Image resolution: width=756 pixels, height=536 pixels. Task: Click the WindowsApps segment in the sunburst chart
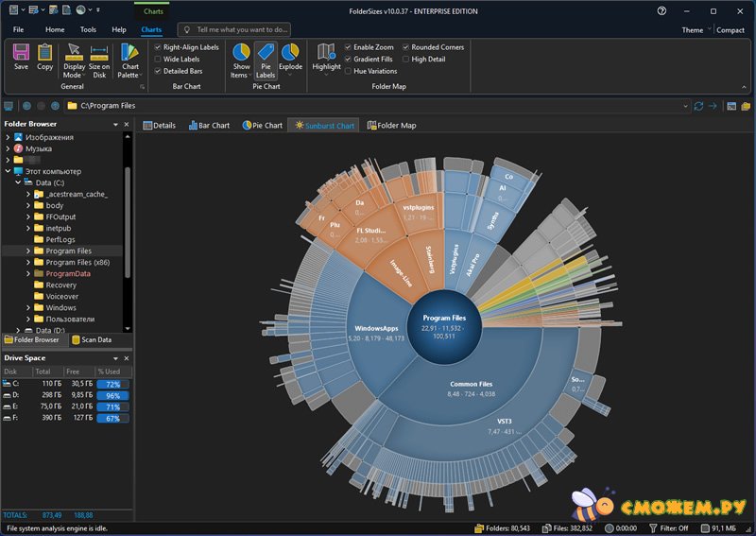click(x=375, y=331)
